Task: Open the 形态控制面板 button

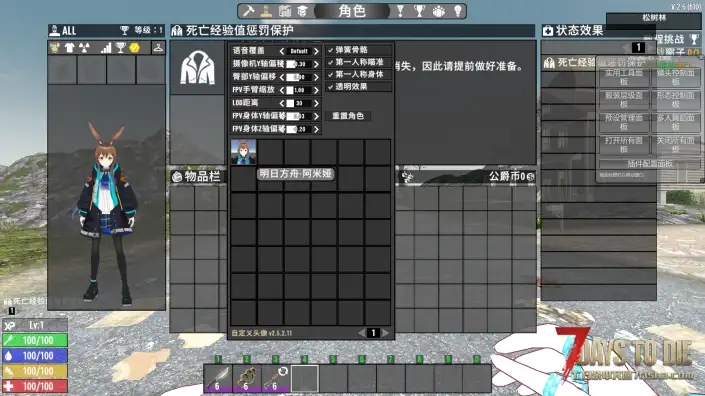Action: [x=675, y=100]
